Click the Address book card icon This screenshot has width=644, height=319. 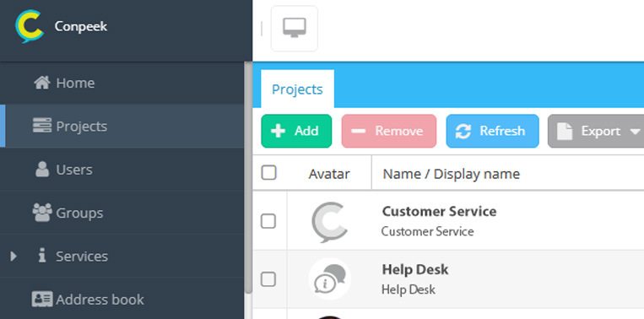(42, 300)
